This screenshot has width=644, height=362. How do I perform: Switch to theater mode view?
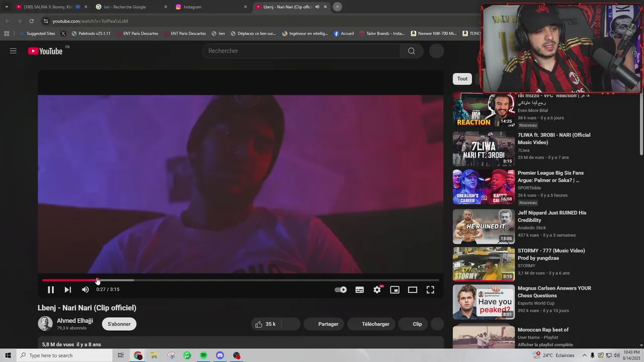[x=413, y=290]
